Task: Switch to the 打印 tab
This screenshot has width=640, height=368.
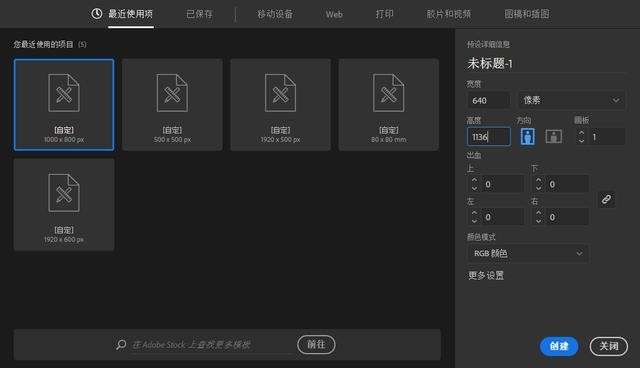Action: [384, 14]
